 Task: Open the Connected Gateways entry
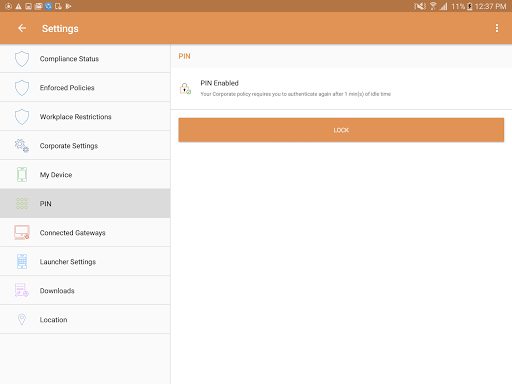pyautogui.click(x=85, y=233)
